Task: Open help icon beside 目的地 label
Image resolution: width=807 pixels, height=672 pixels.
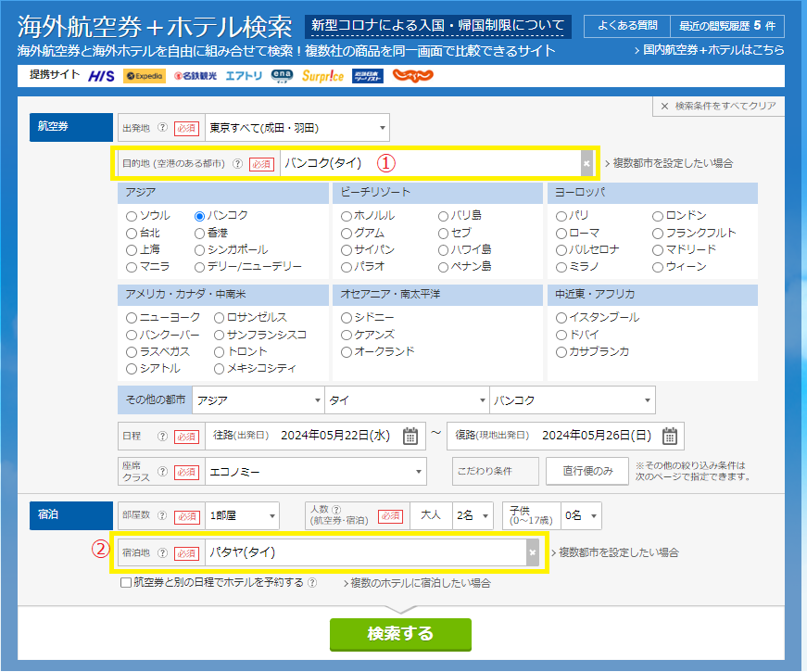Action: tap(237, 164)
